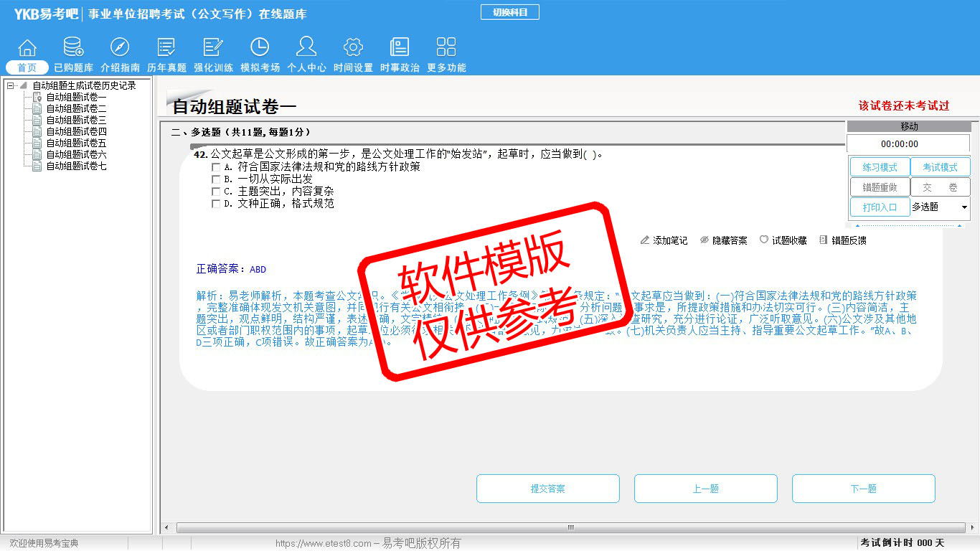The height and width of the screenshot is (551, 980).
Task: Switch to the 首页 tab
Action: [x=27, y=67]
